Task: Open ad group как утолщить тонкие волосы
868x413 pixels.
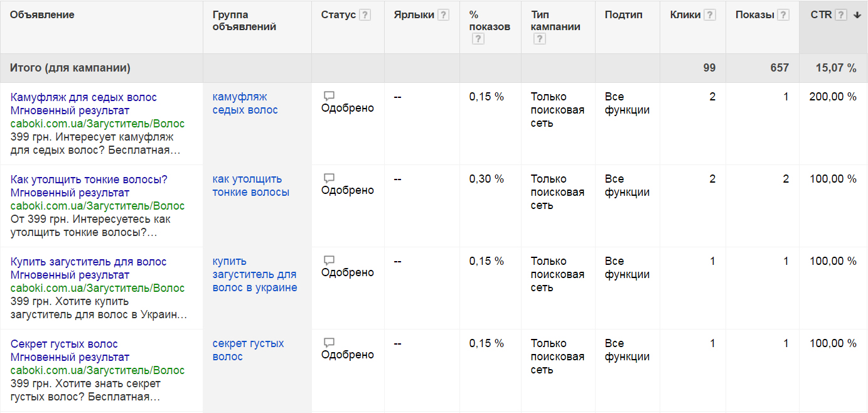Action: 250,186
